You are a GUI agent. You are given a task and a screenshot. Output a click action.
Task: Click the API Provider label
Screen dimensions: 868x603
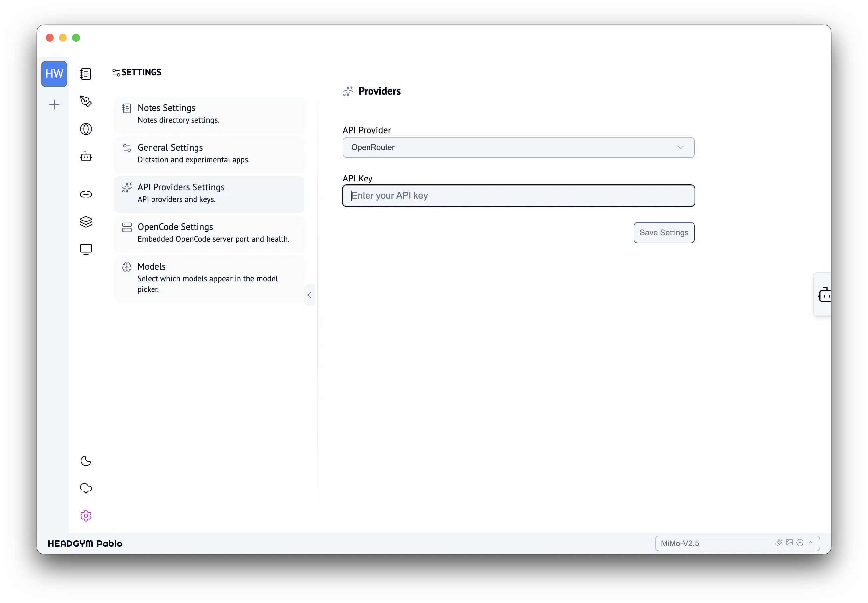coord(367,130)
